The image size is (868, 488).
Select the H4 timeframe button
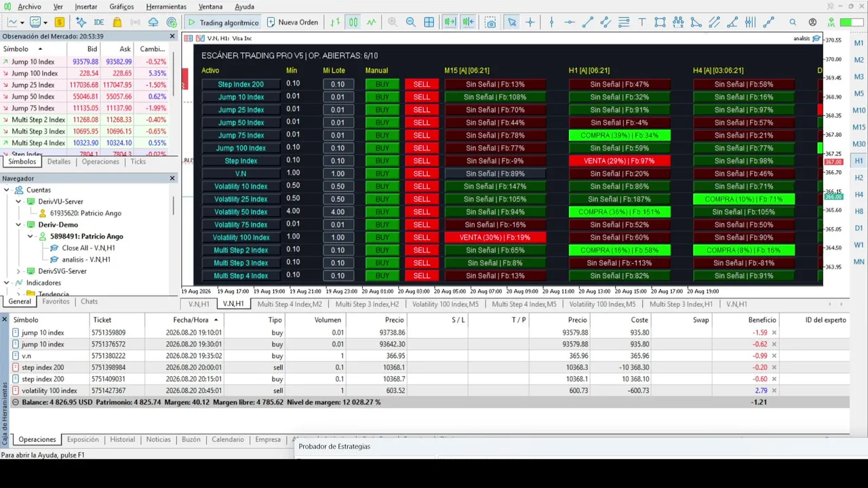[859, 195]
